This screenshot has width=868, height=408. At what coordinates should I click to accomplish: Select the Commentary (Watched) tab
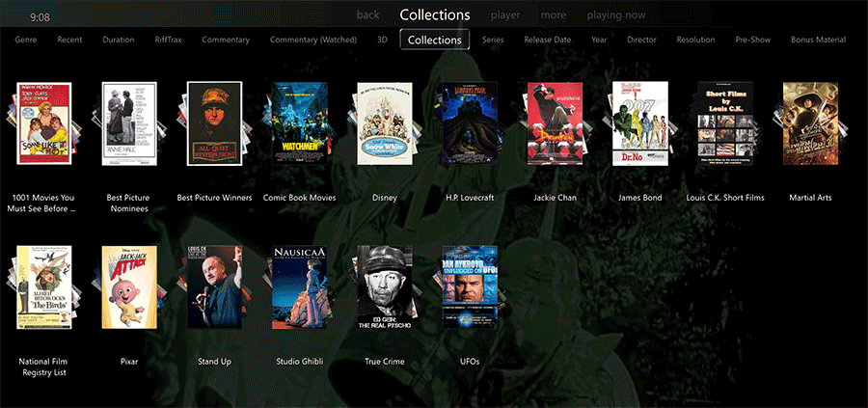313,40
